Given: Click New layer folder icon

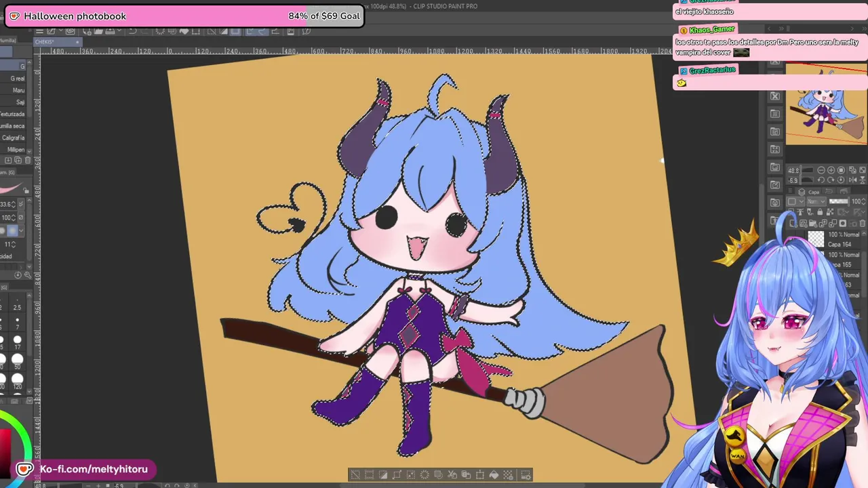Looking at the screenshot, I should [813, 224].
